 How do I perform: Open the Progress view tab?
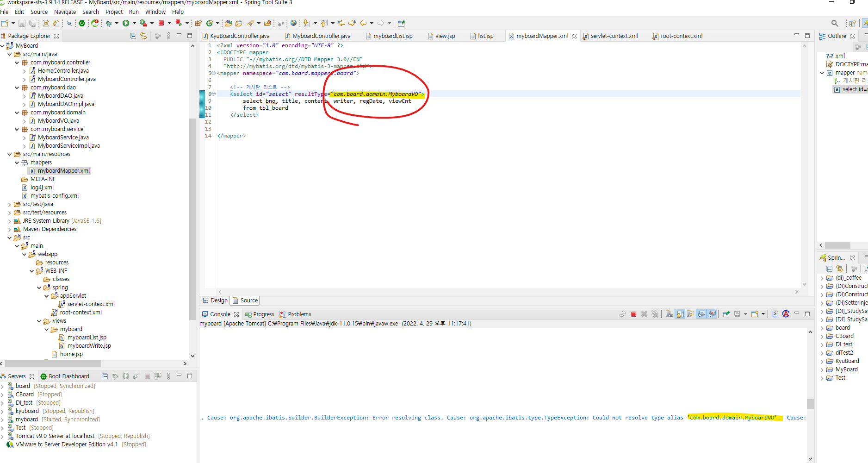pyautogui.click(x=260, y=314)
